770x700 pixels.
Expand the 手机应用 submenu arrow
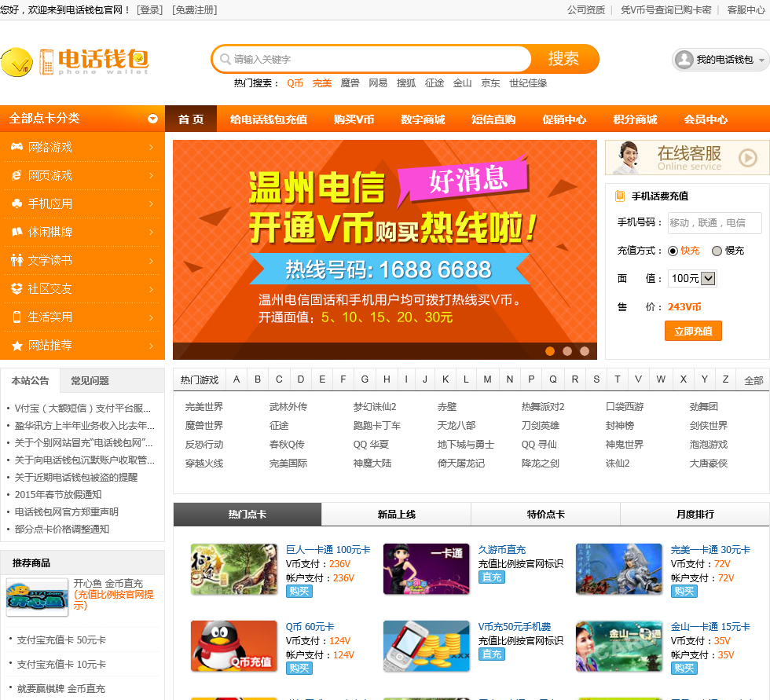(x=151, y=203)
